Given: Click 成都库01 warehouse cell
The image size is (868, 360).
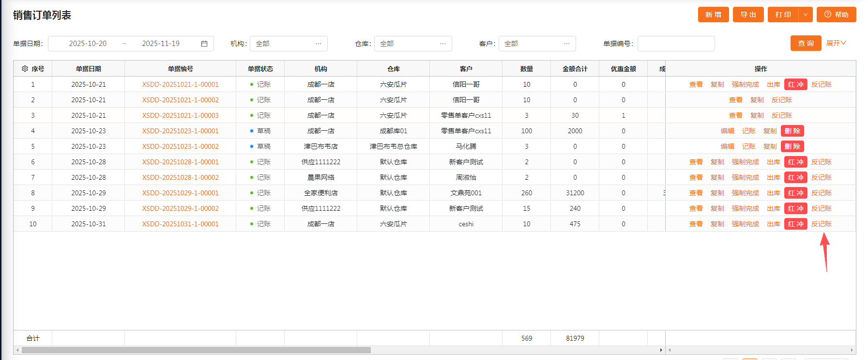Looking at the screenshot, I should coord(394,131).
